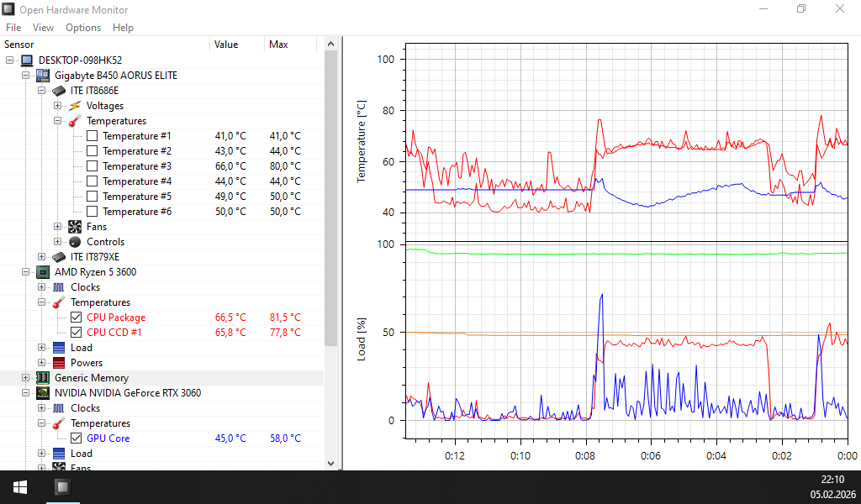Viewport: 861px width, 504px height.
Task: Enable the Temperature #5 checkbox
Action: click(92, 197)
